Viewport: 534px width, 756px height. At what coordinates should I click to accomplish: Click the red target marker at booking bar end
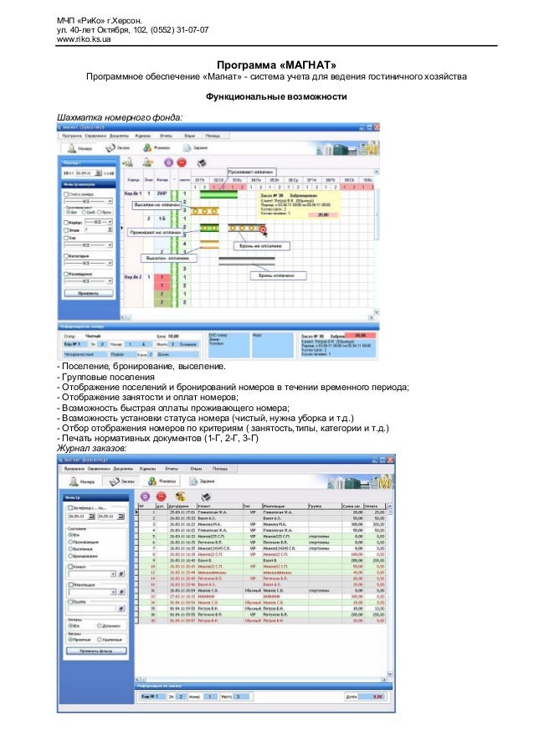tap(263, 230)
